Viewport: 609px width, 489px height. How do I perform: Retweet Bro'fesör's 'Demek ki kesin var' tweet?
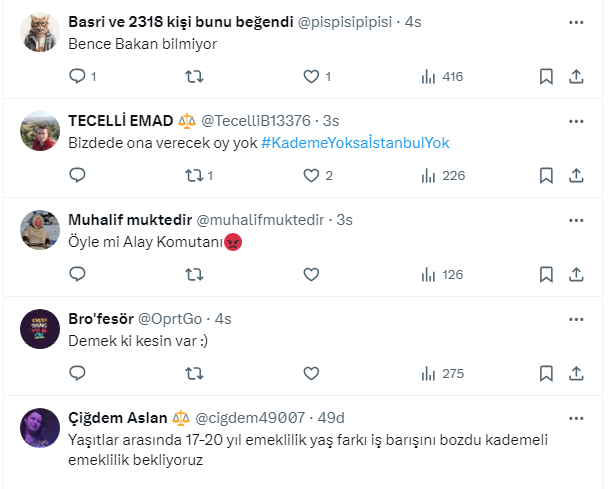(195, 373)
